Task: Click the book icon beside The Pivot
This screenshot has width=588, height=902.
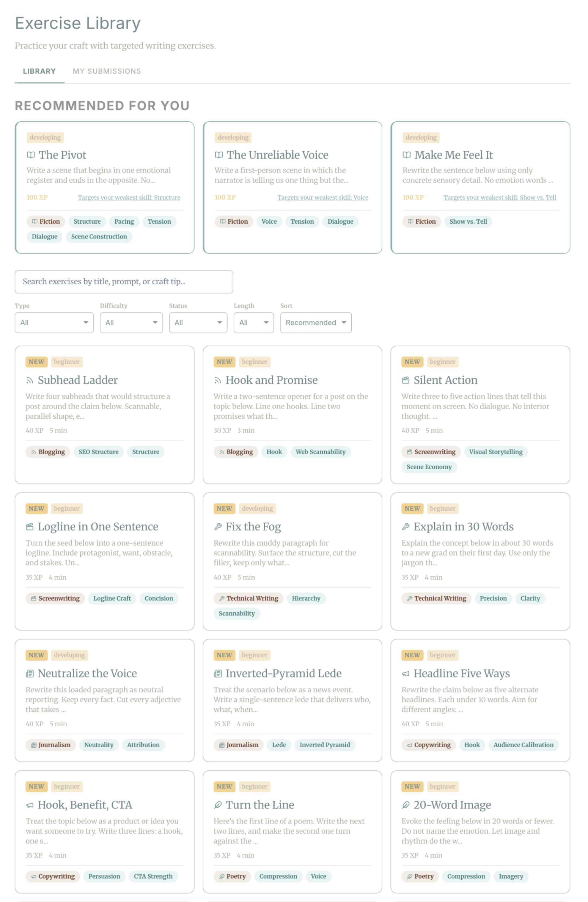Action: pyautogui.click(x=31, y=155)
